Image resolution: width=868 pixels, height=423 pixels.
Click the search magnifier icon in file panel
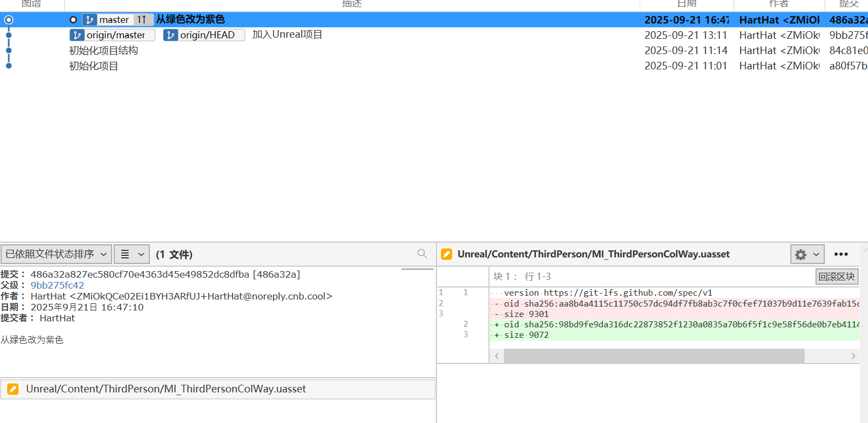click(x=422, y=254)
